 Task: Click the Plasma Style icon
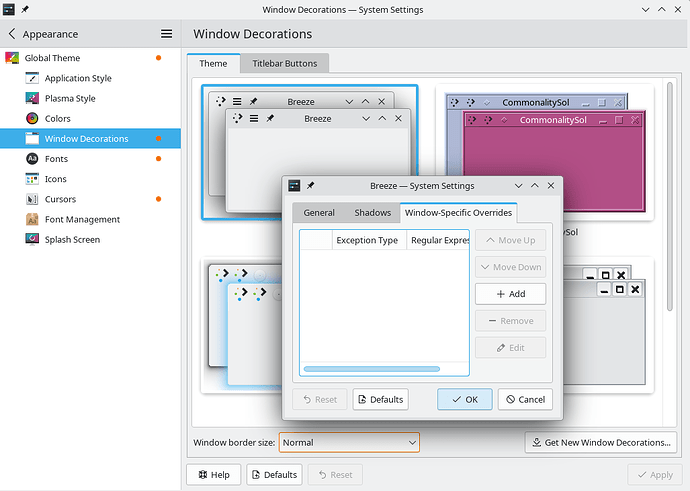pos(32,98)
